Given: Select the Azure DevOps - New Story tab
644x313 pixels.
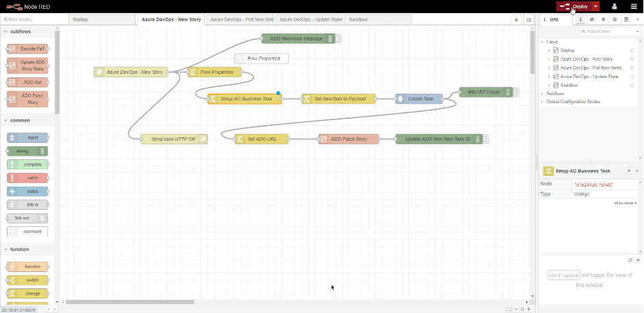Looking at the screenshot, I should pyautogui.click(x=171, y=19).
